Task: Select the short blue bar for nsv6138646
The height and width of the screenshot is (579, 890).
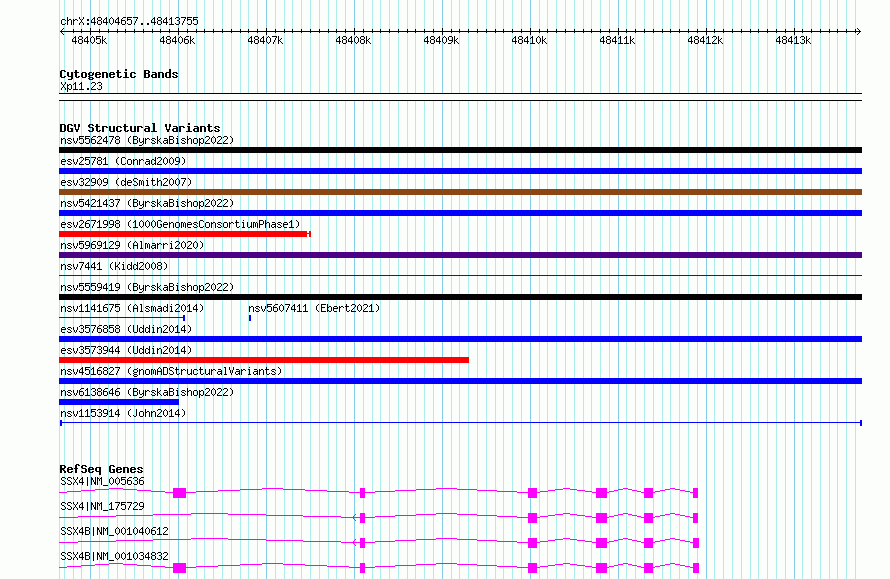Action: [119, 402]
